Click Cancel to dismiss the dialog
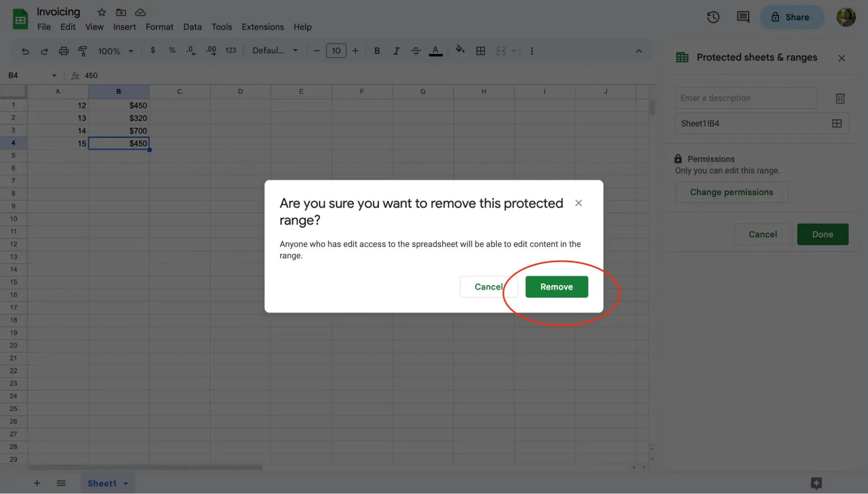This screenshot has height=494, width=868. (489, 286)
